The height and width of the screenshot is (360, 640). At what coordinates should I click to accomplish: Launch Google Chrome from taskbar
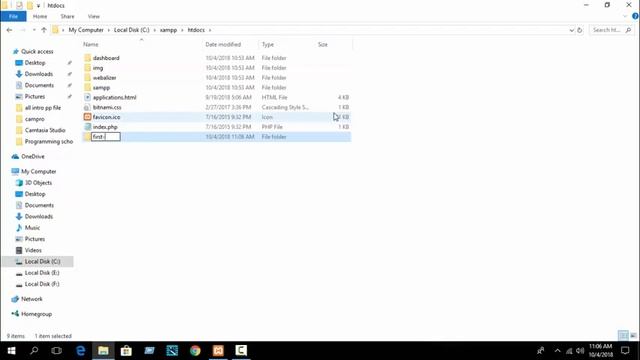coord(195,351)
